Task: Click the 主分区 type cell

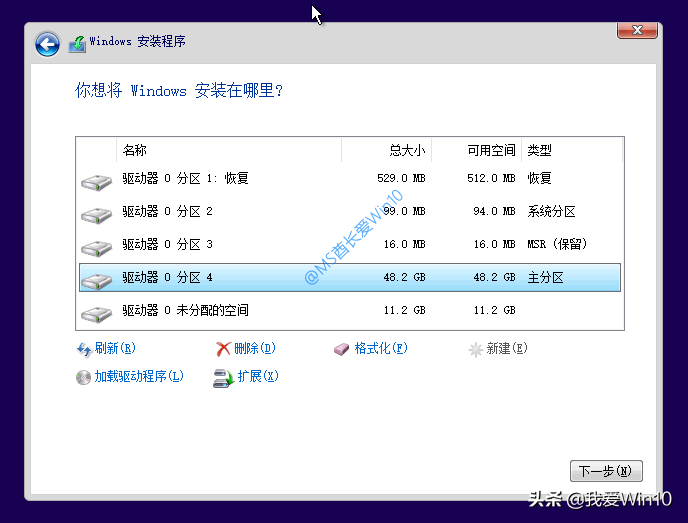Action: pos(545,277)
